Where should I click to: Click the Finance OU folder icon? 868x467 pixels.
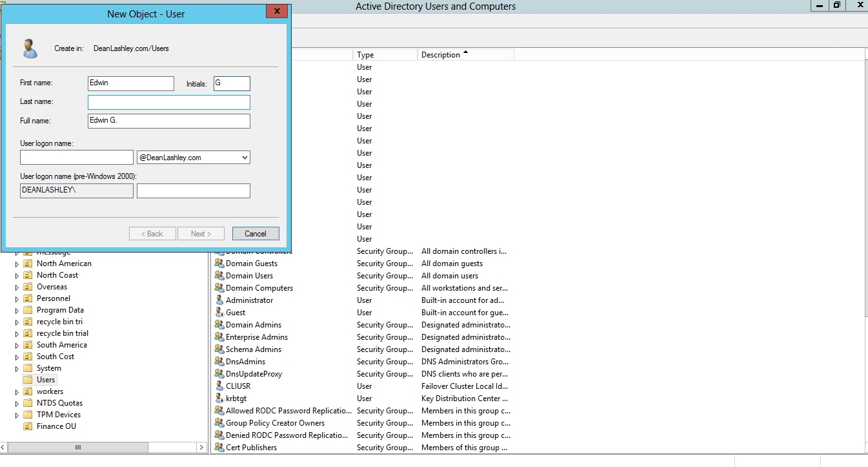coord(28,426)
